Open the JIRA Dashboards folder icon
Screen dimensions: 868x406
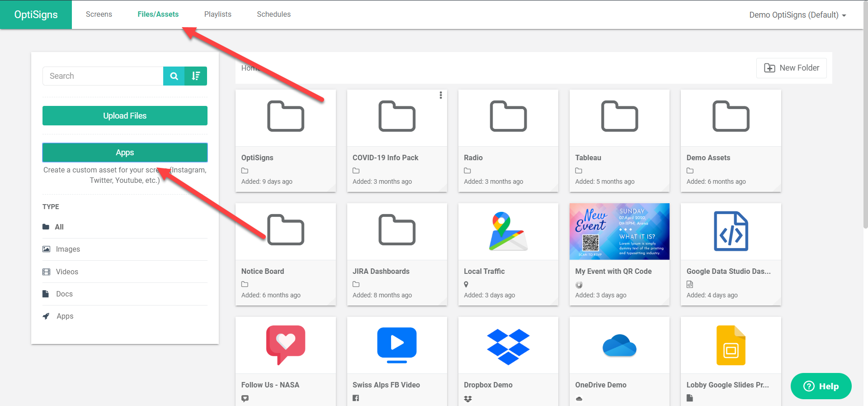click(x=397, y=230)
